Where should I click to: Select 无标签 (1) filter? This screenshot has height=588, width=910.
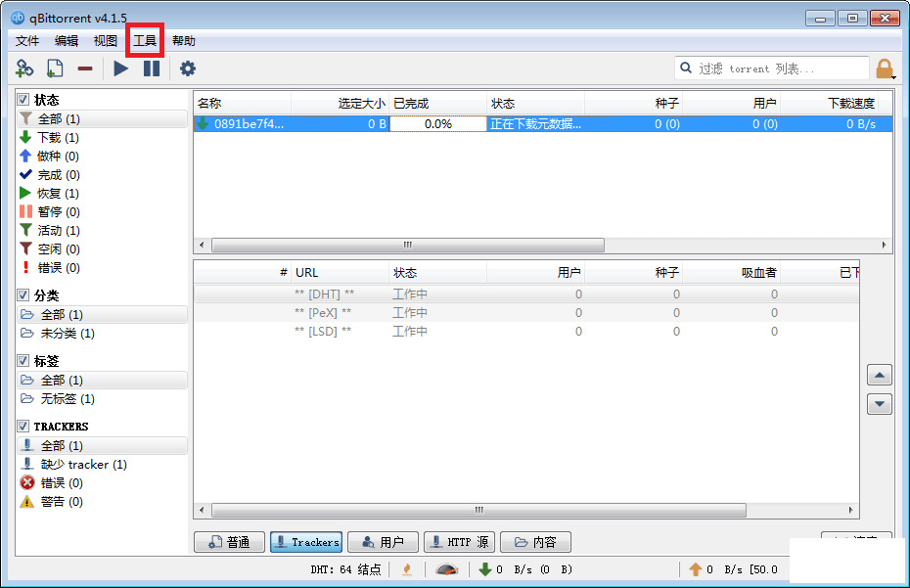tap(102, 399)
